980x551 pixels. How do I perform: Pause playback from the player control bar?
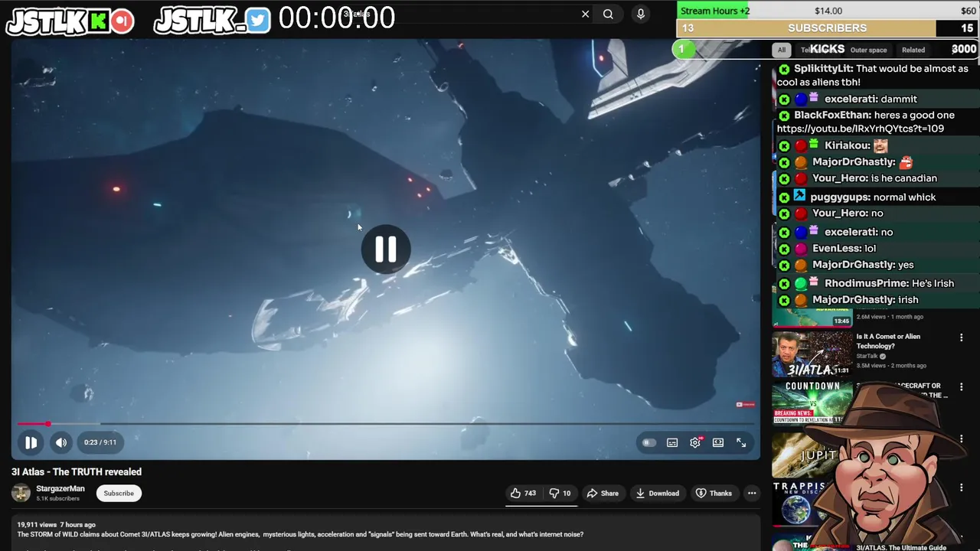pos(31,442)
